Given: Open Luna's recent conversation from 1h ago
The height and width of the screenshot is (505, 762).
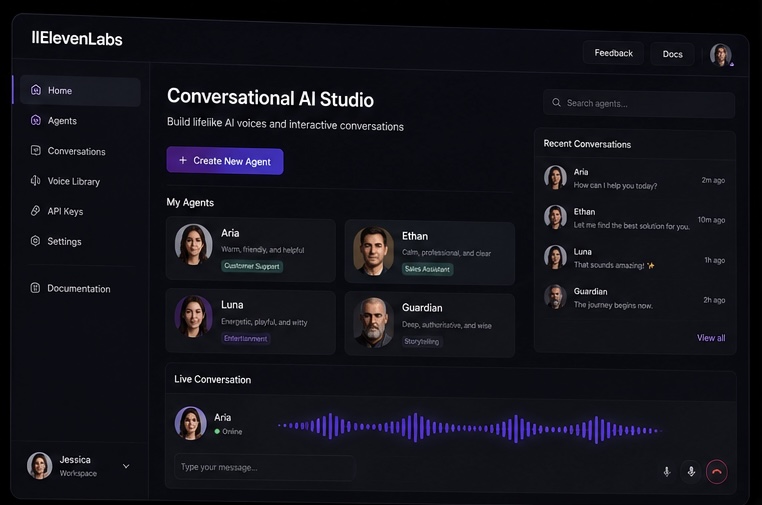Looking at the screenshot, I should tap(635, 258).
